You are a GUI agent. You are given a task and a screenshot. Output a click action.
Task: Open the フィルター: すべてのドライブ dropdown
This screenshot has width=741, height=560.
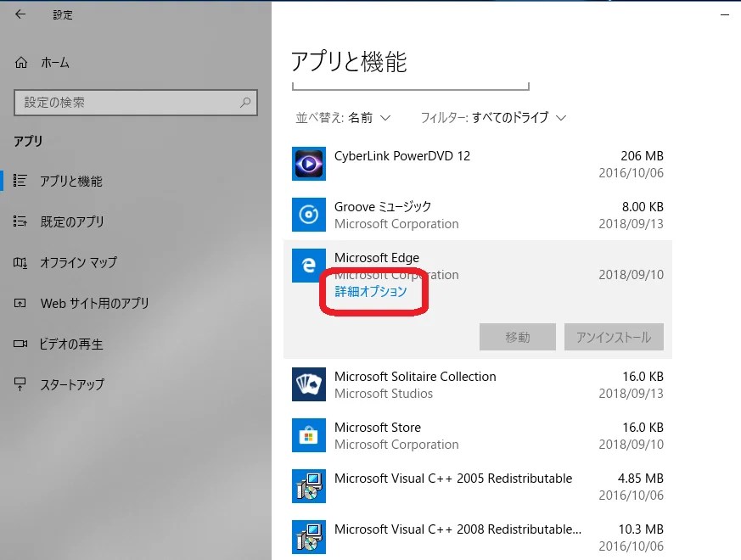pos(493,117)
